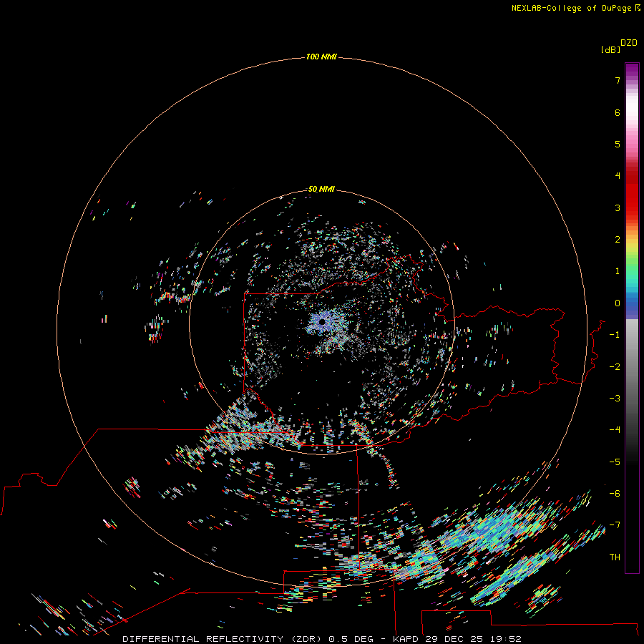
Task: Click the ZDR color scale bar
Action: click(x=632, y=318)
